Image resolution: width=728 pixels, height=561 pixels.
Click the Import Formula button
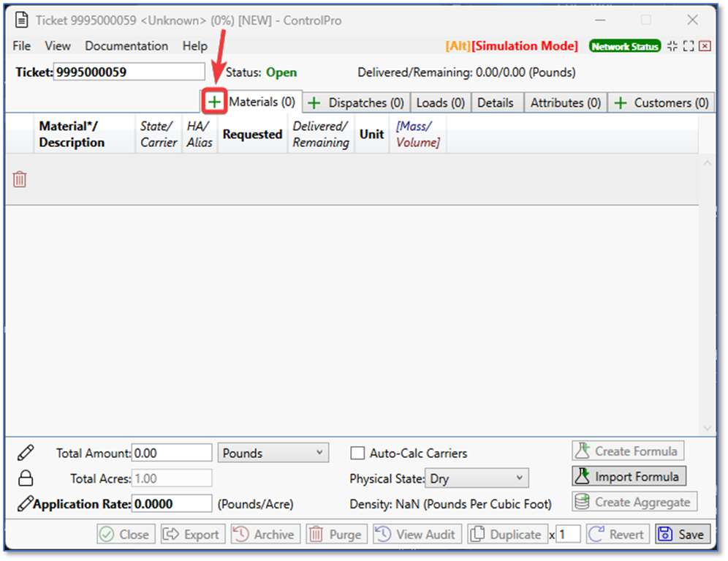coord(629,477)
